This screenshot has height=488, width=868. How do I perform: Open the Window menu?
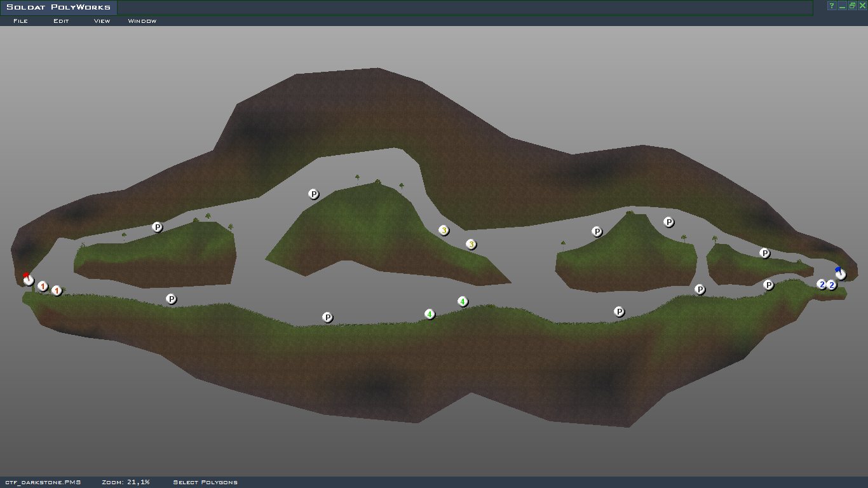click(142, 21)
